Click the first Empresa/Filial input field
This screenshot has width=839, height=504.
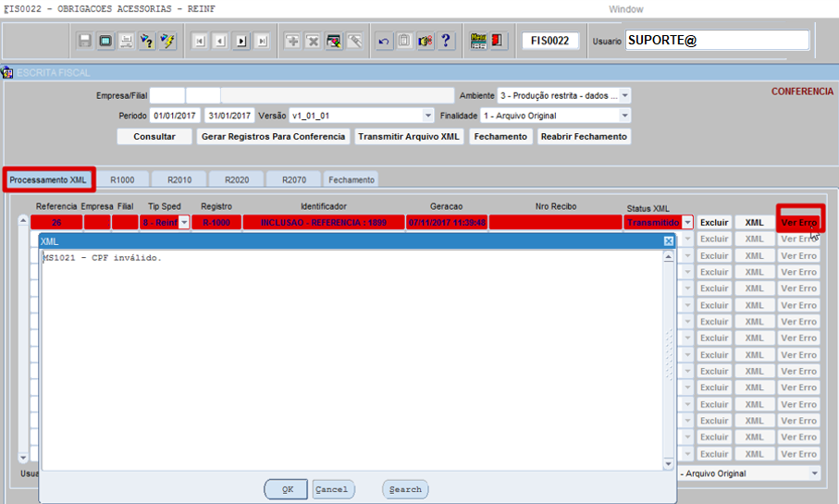[167, 96]
